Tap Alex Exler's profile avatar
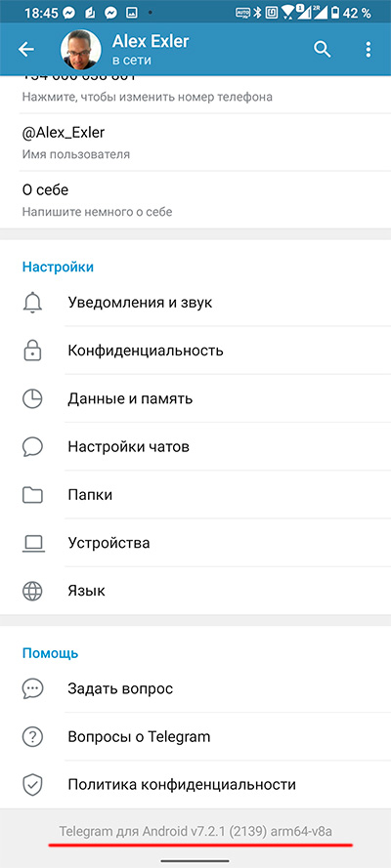The image size is (391, 868). (x=81, y=50)
